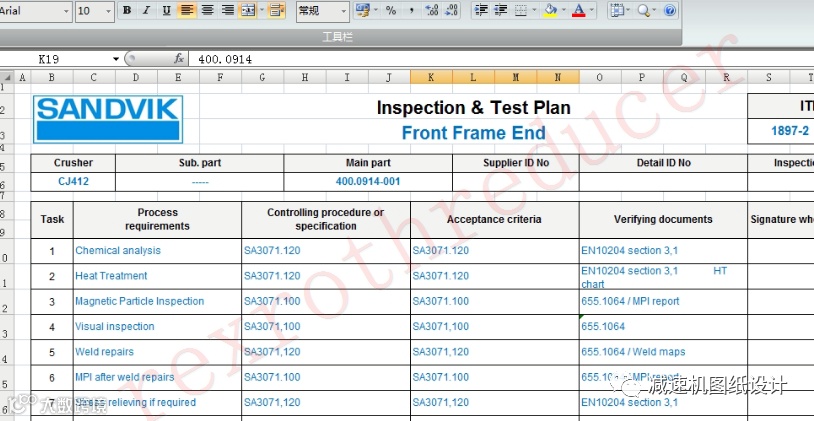Apply cell borders icon
Image resolution: width=814 pixels, height=421 pixels.
[521, 10]
